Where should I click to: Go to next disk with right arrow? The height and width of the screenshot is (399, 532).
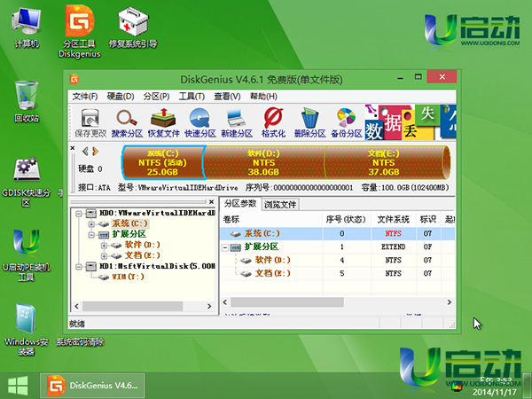pos(96,151)
